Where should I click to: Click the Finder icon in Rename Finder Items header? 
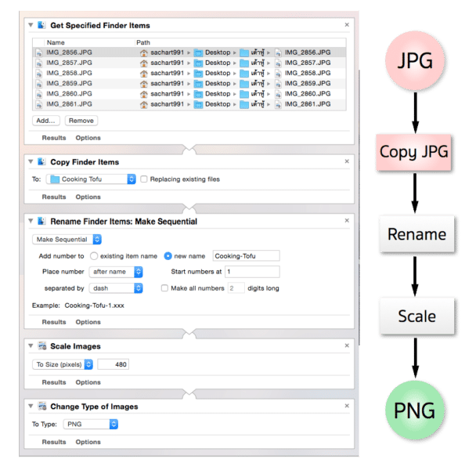tap(41, 222)
